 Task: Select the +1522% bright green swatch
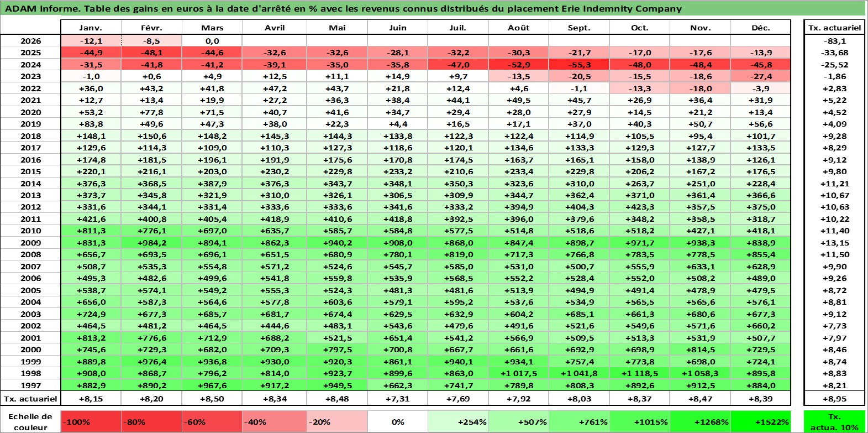[x=761, y=421]
